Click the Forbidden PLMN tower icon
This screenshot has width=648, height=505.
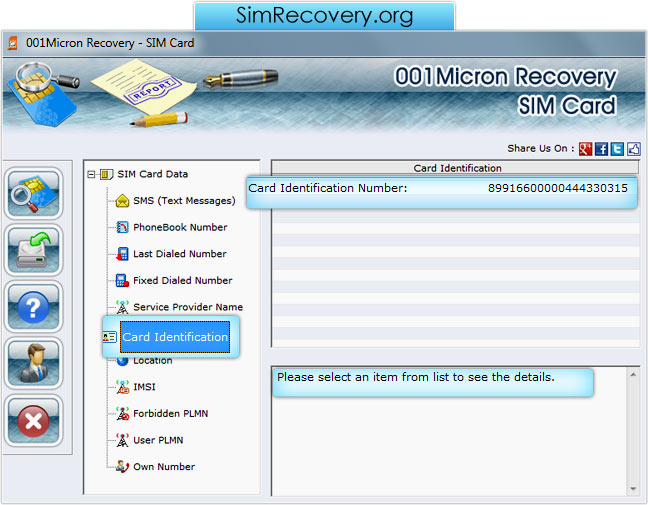122,413
